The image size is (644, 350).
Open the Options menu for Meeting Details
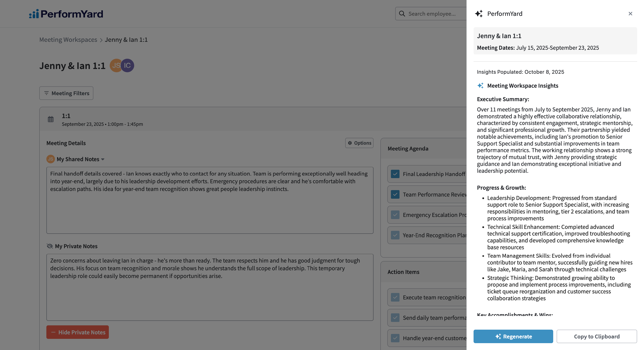[x=359, y=143]
